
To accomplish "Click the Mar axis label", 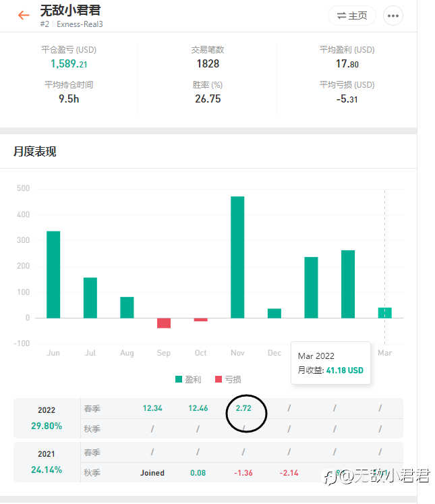I will 385,353.
